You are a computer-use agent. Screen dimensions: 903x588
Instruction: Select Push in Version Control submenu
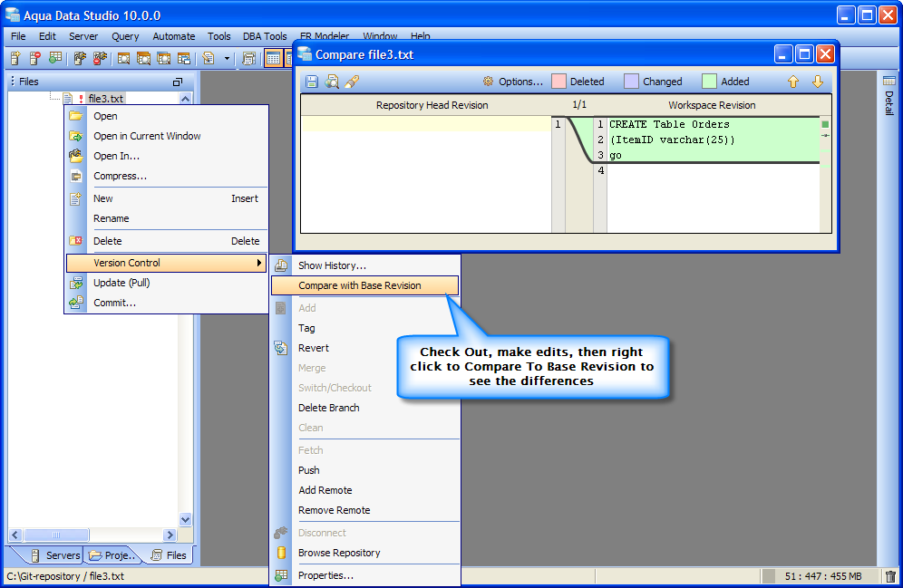point(365,470)
